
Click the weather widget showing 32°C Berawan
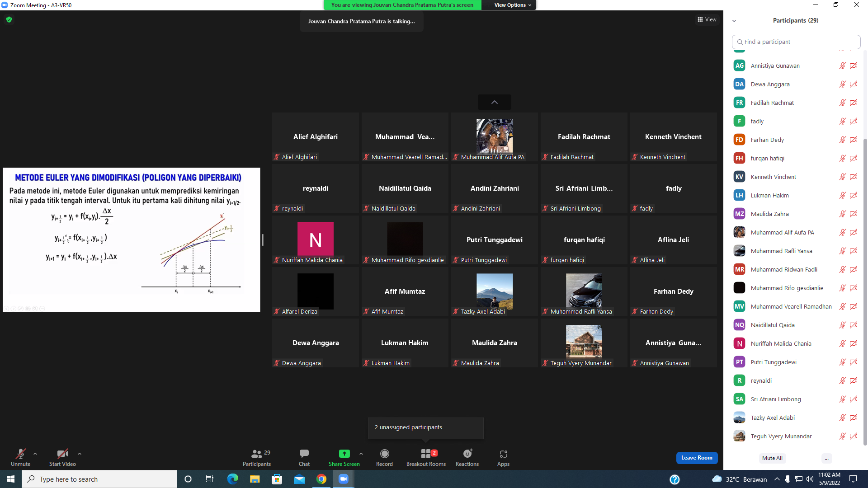pyautogui.click(x=740, y=479)
